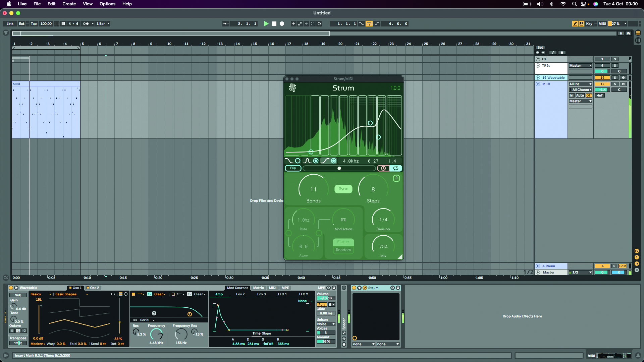Select the low-pass filter shape in Strum

[x=289, y=161]
